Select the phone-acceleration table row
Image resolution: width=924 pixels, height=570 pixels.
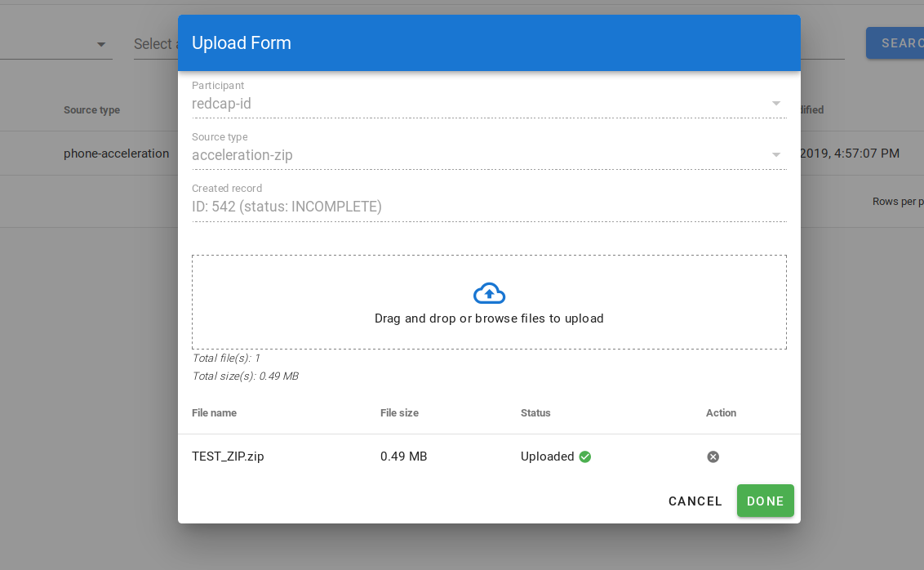pyautogui.click(x=117, y=153)
